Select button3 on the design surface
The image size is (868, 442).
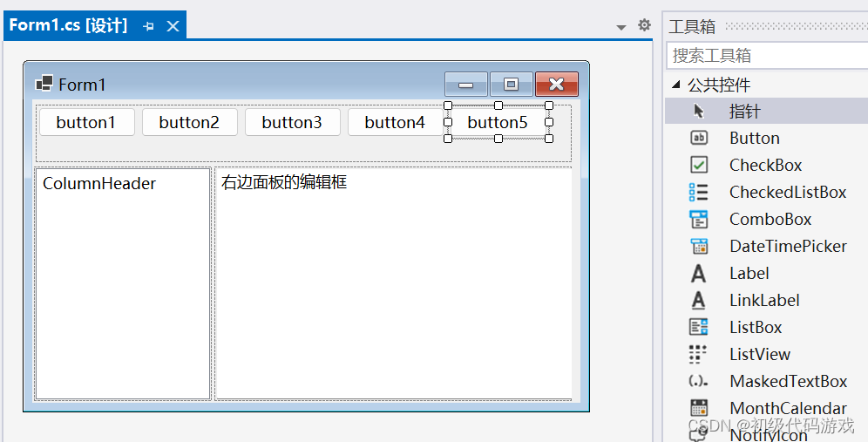292,122
